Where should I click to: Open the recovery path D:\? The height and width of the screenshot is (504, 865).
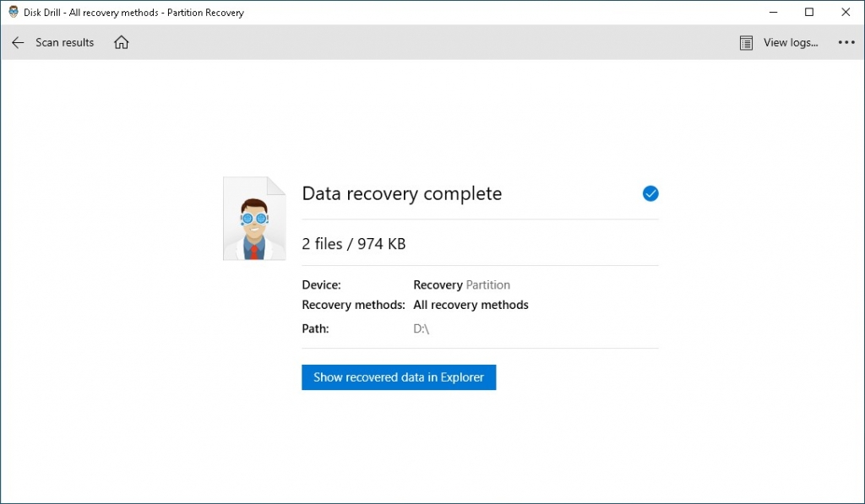(x=420, y=328)
